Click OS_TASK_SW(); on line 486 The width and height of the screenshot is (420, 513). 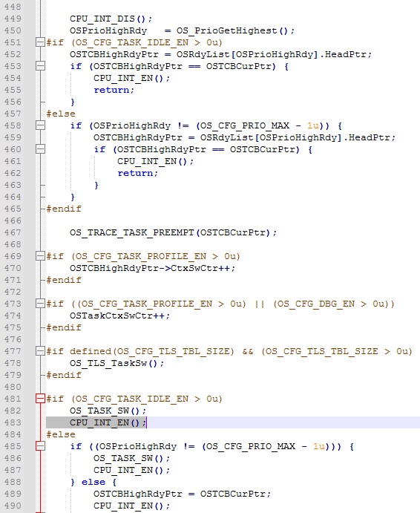(x=132, y=458)
